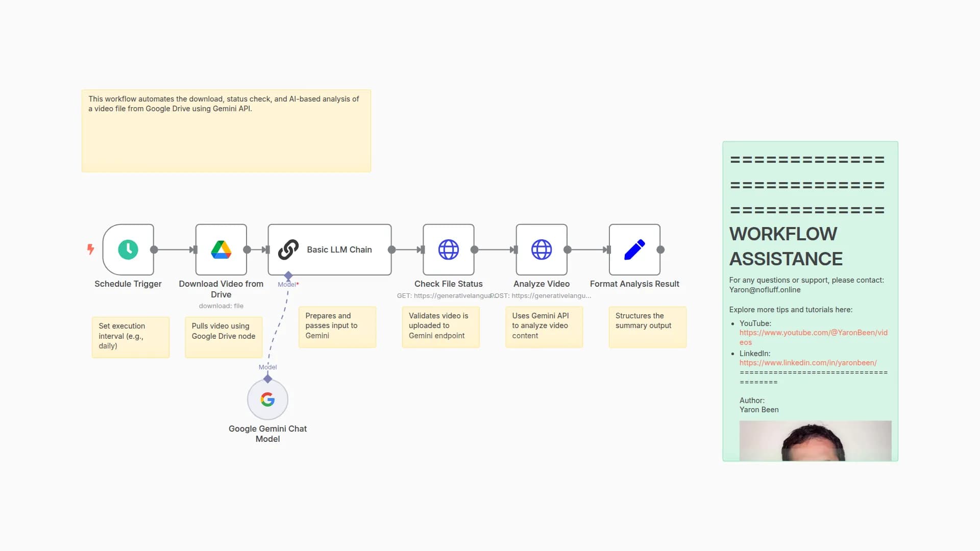Select the Basic LLM Chain node label
Viewport: 980px width, 551px height.
[339, 249]
